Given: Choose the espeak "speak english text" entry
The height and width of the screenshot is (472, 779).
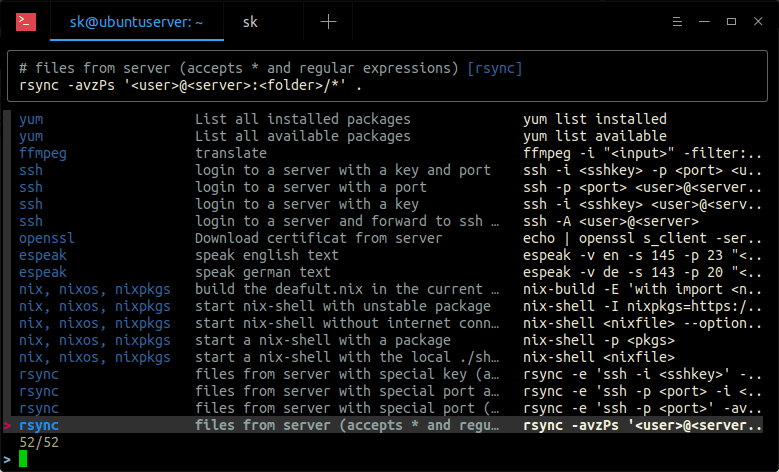Looking at the screenshot, I should point(266,255).
